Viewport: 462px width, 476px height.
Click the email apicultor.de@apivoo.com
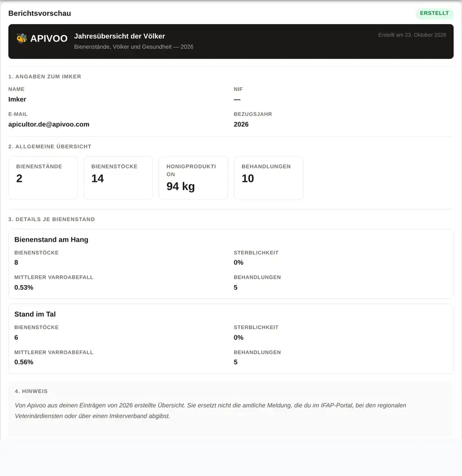click(x=49, y=125)
